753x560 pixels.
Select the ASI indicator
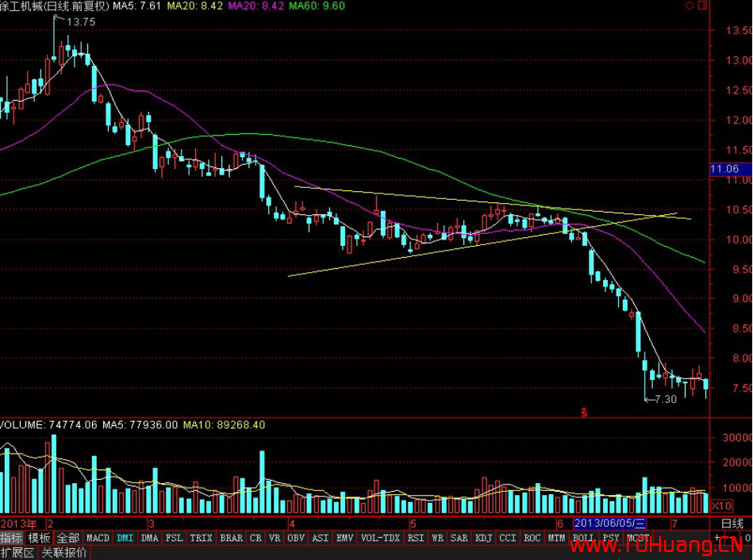click(321, 538)
